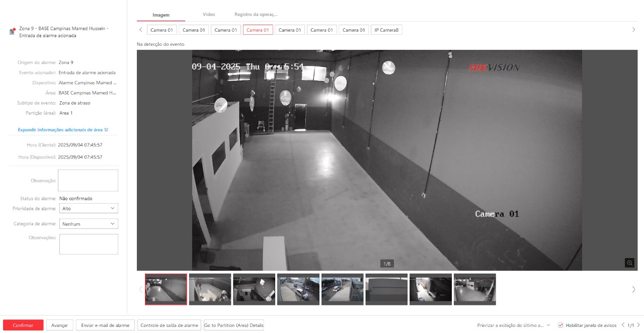This screenshot has width=644, height=333.
Task: Open Registro da operação tab
Action: [256, 15]
